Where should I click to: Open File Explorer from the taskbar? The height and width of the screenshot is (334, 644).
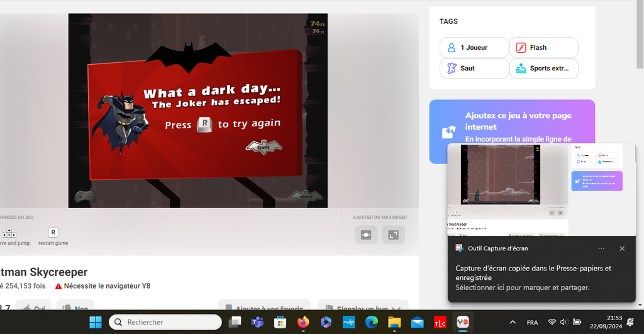click(x=394, y=322)
